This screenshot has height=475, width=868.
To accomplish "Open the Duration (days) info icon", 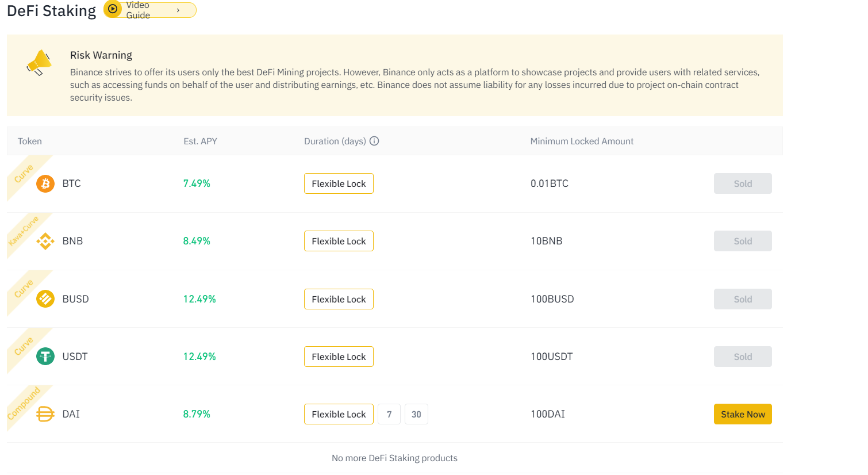I will pos(374,141).
